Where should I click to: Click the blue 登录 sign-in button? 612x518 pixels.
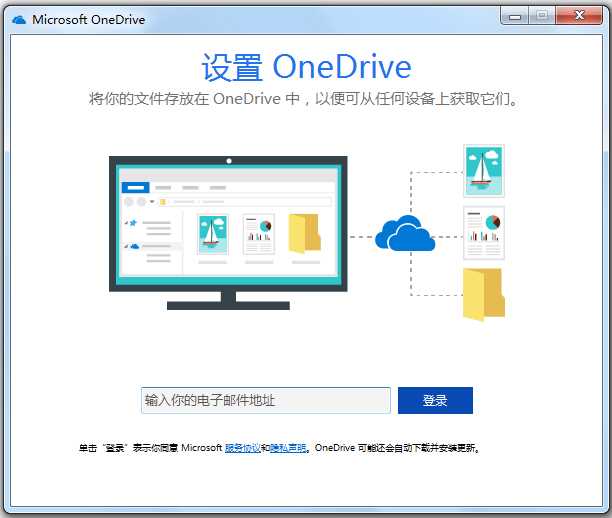click(435, 400)
